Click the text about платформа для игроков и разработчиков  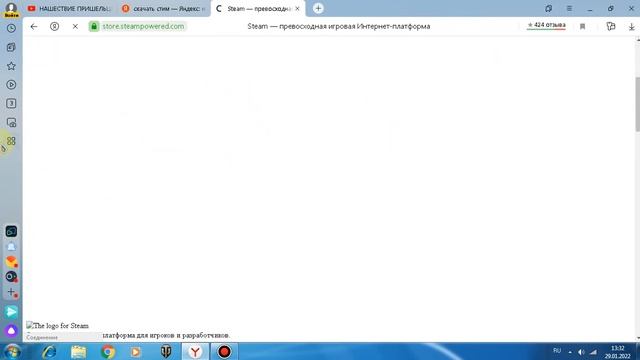tap(166, 336)
